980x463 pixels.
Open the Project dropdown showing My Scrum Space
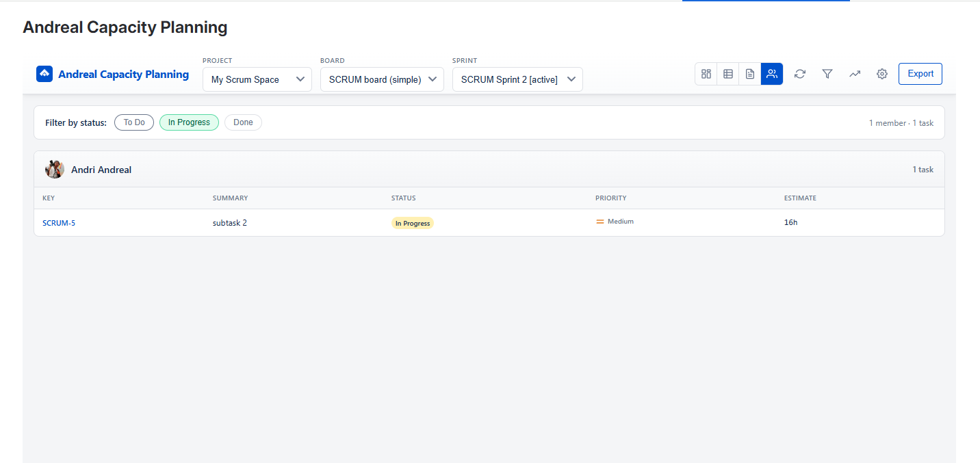(257, 79)
